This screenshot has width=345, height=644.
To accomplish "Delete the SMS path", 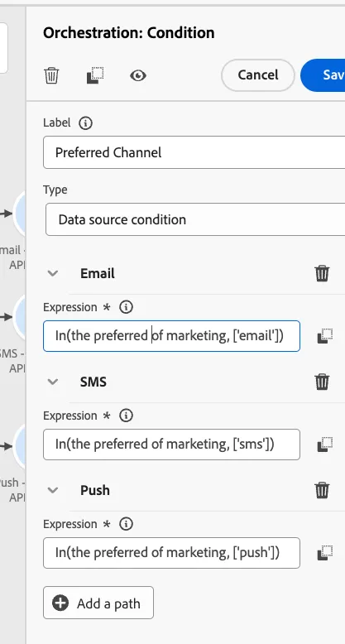I will [x=322, y=382].
